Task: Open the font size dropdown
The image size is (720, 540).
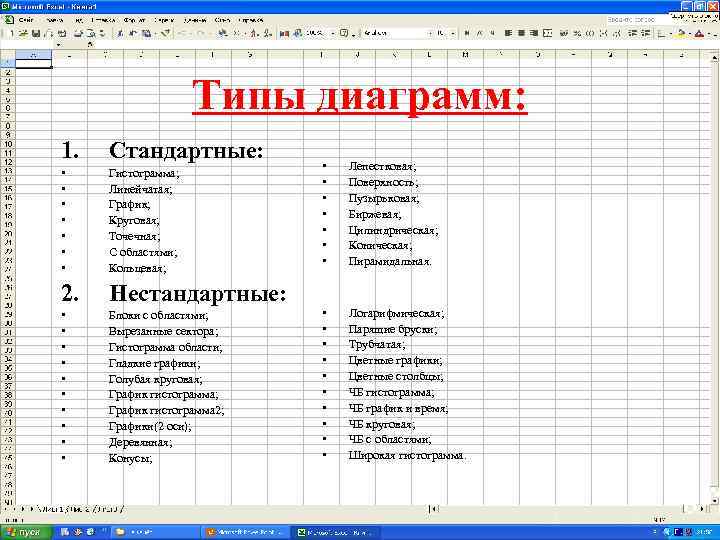Action: coord(453,34)
